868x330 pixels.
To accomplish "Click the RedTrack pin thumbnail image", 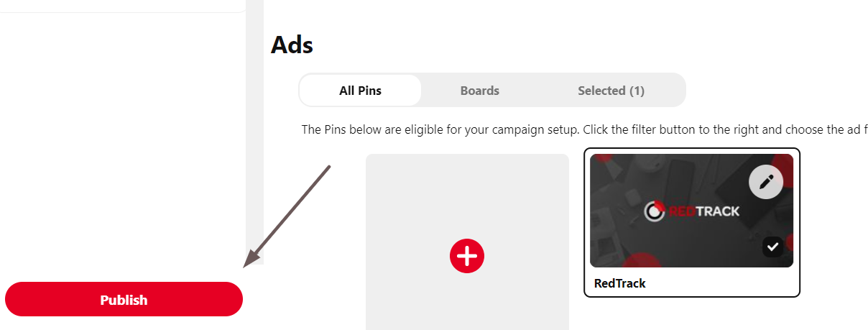I will [x=691, y=211].
